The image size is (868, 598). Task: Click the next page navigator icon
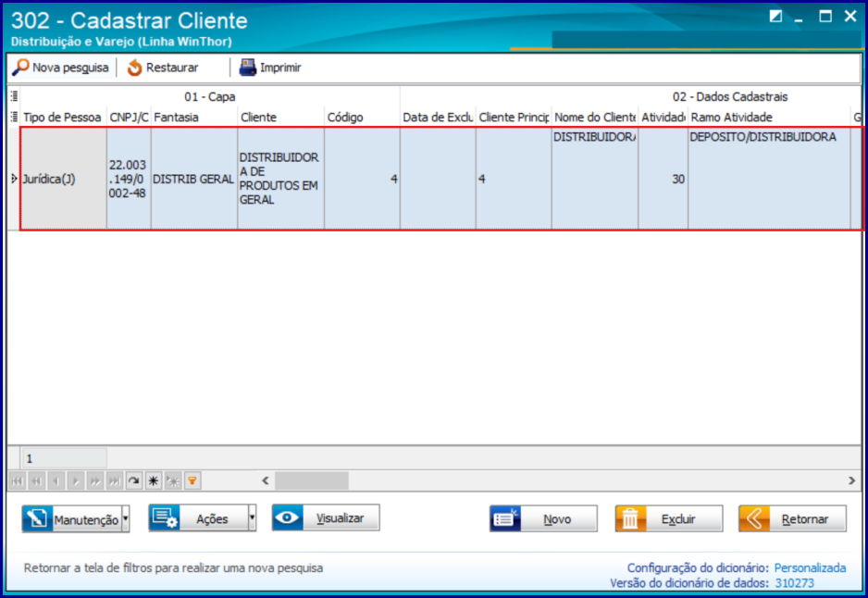(94, 480)
